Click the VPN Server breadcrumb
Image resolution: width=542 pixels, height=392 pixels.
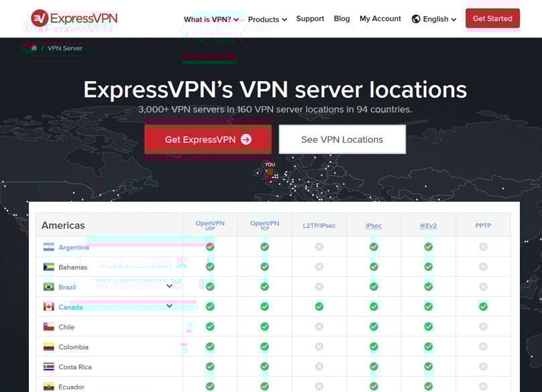[65, 48]
